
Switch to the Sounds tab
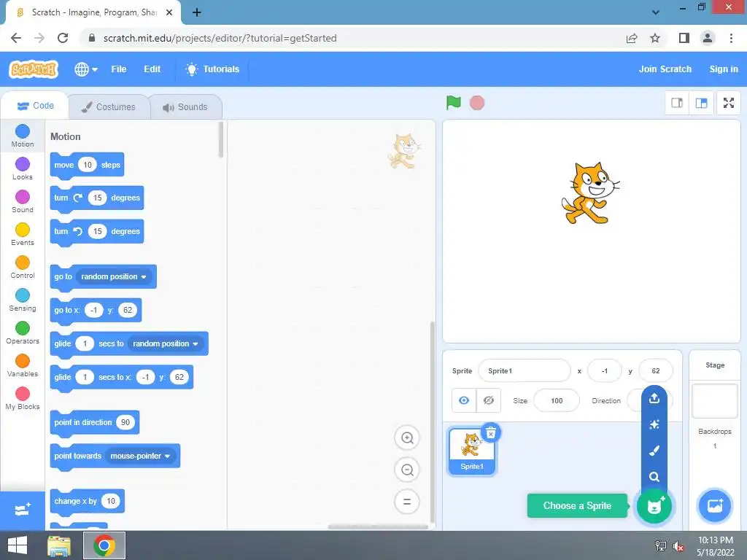185,106
